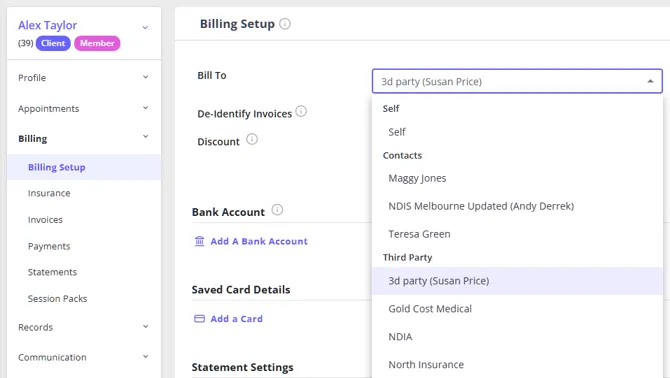The width and height of the screenshot is (670, 378).
Task: Click the Saved Card Details heading
Action: point(241,290)
